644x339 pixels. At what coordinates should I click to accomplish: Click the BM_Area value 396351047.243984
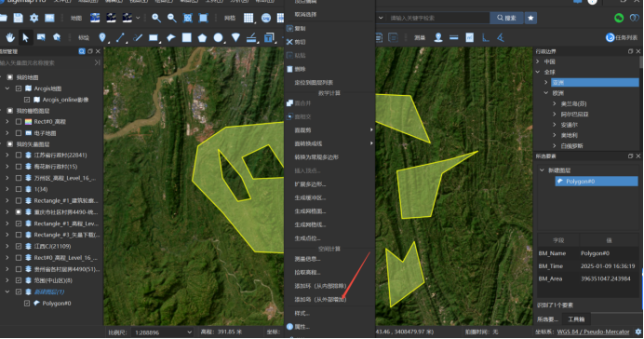pyautogui.click(x=606, y=278)
